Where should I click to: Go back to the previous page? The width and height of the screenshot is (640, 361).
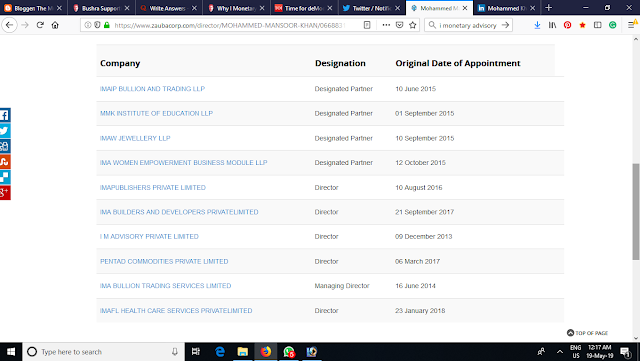click(9, 25)
